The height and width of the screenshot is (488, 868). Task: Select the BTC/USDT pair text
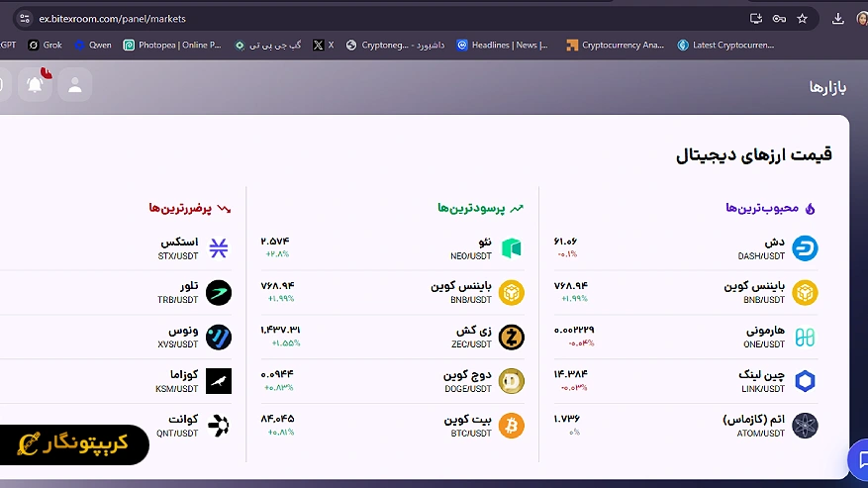(x=471, y=434)
